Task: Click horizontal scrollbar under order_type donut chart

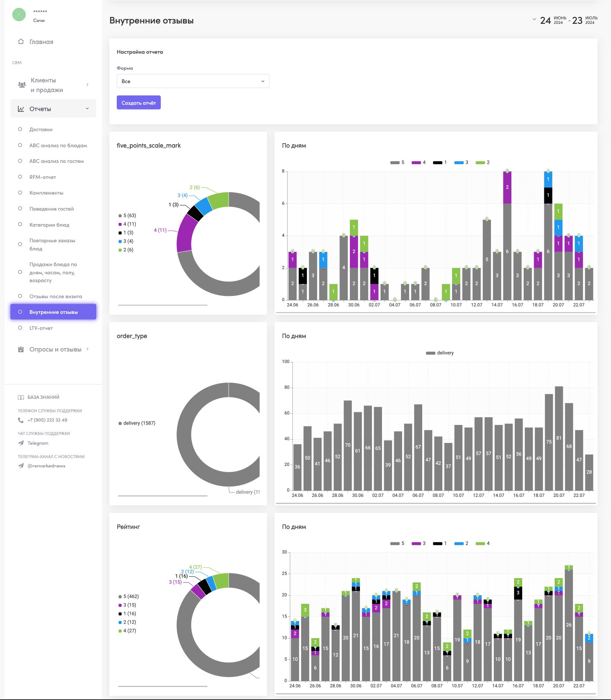Action: click(163, 496)
